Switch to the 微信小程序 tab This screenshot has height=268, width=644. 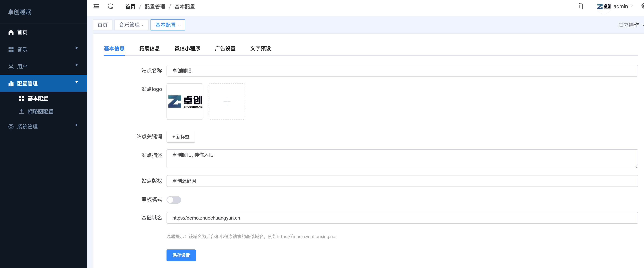tap(187, 48)
